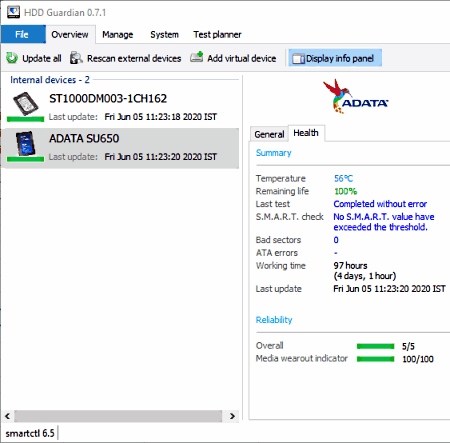Click Add virtual device label
Screen dimensions: 450x443
[242, 58]
